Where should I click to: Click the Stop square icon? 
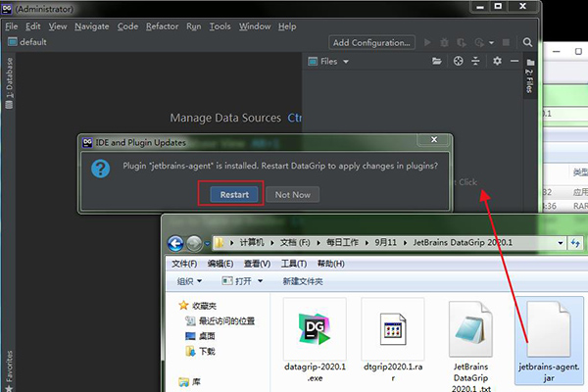pyautogui.click(x=506, y=42)
